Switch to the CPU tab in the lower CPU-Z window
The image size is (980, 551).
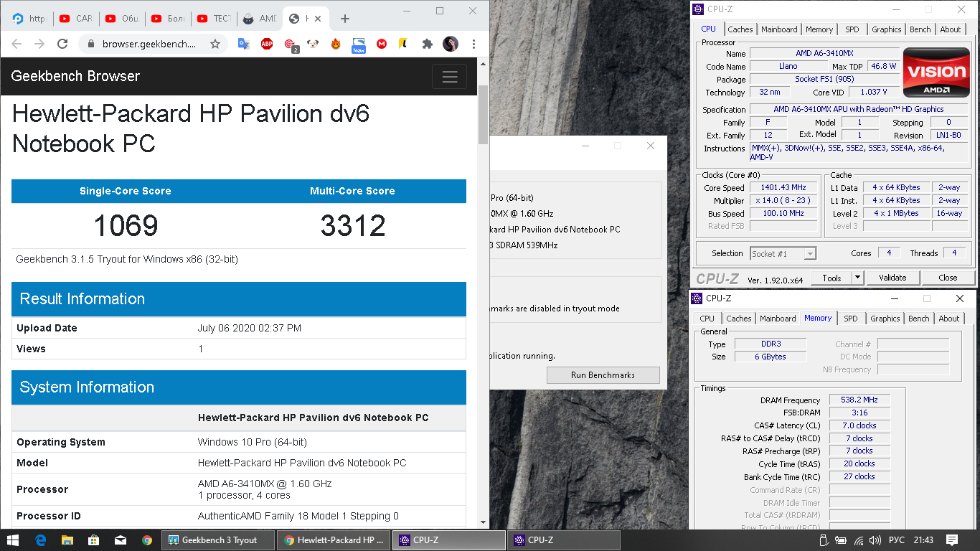[x=707, y=319]
